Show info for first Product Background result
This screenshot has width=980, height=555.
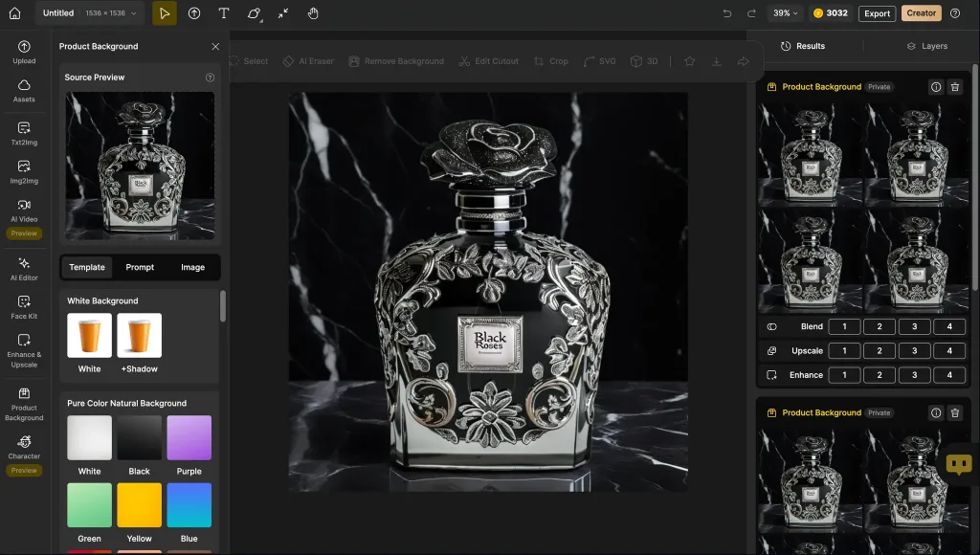pos(936,87)
